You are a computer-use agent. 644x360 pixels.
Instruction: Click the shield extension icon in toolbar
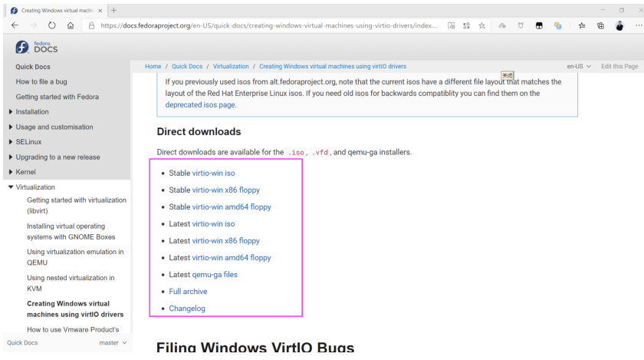[521, 25]
